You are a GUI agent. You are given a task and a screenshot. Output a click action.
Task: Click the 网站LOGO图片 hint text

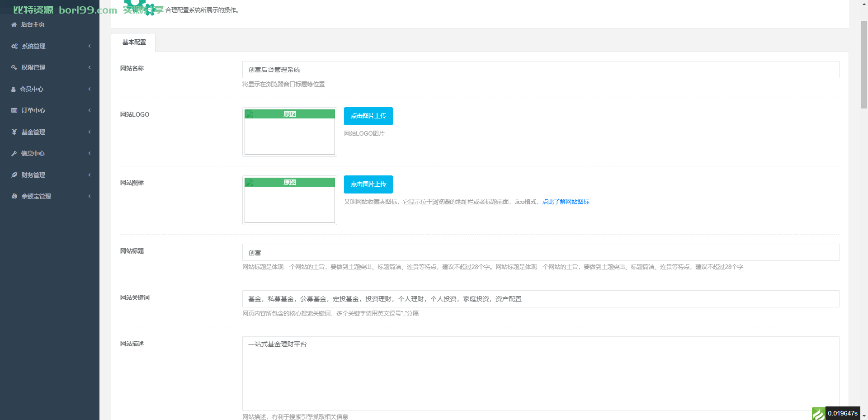coord(364,133)
